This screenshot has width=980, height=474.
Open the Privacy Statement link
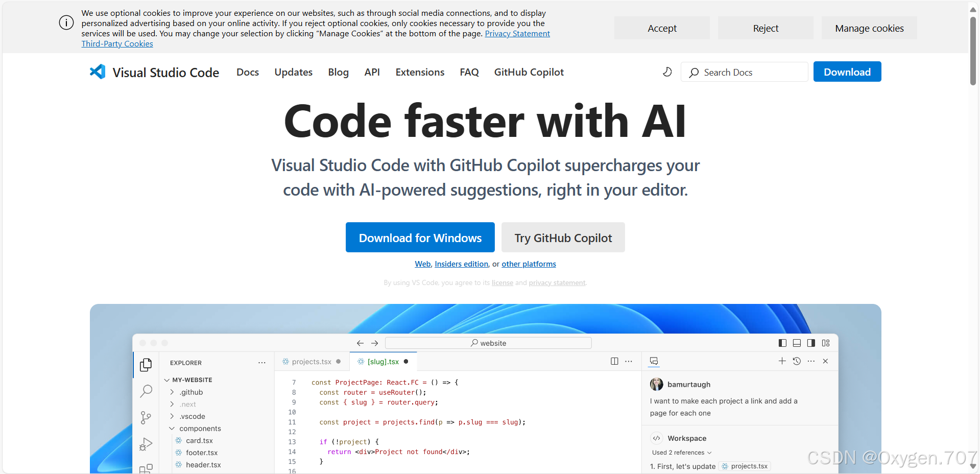517,34
